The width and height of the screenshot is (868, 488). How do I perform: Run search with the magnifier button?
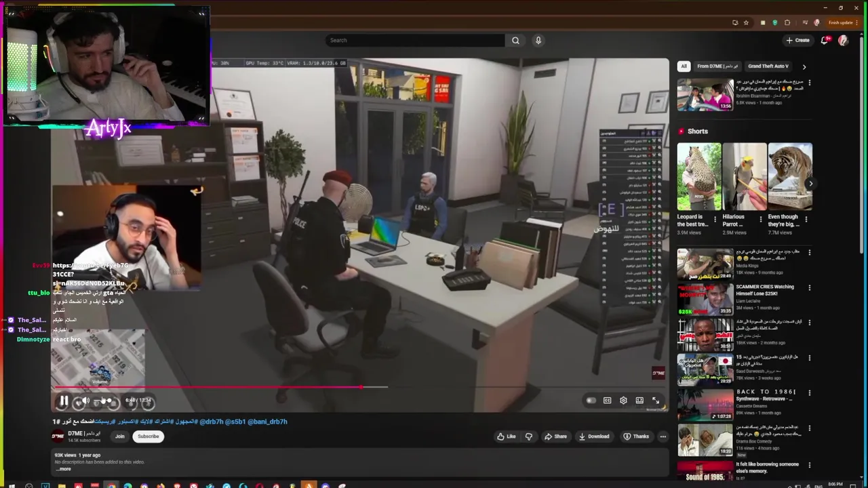[x=515, y=40]
